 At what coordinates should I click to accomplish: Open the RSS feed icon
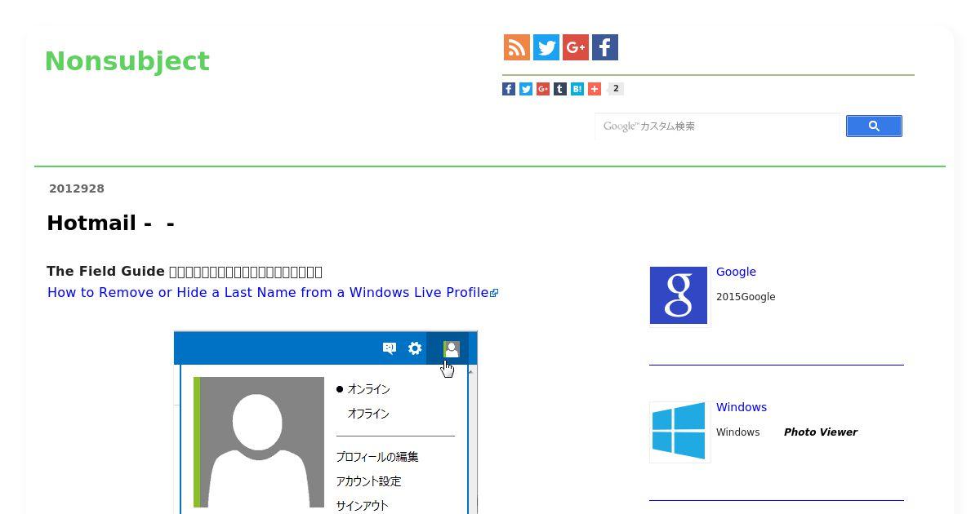(517, 47)
